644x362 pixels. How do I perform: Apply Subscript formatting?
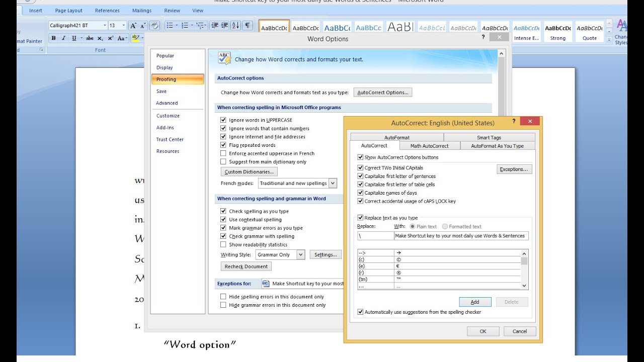click(x=100, y=38)
